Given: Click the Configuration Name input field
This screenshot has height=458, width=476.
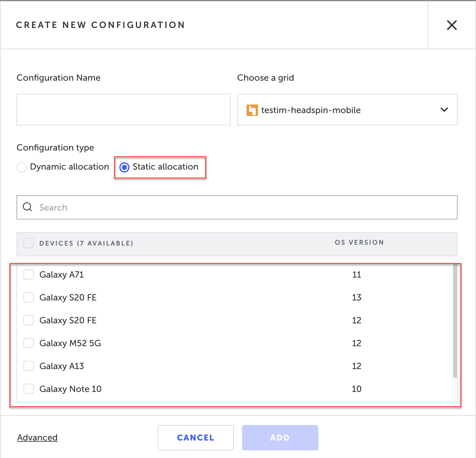Looking at the screenshot, I should point(123,110).
